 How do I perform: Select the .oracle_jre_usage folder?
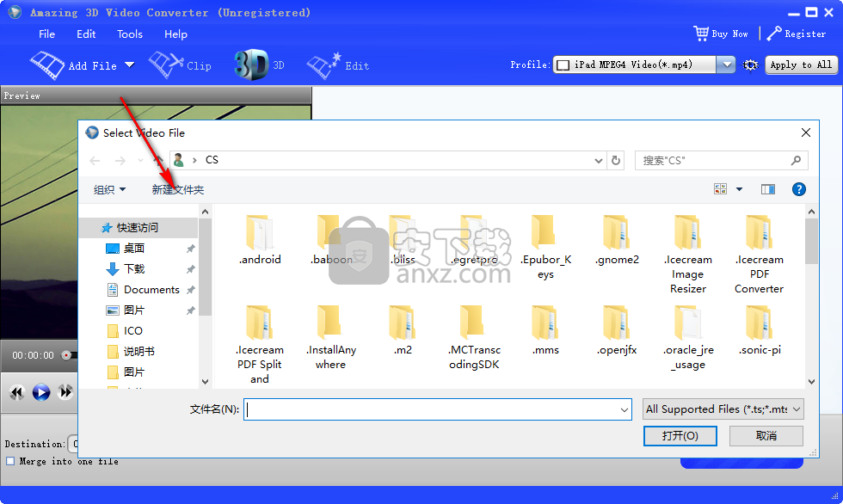click(x=687, y=338)
